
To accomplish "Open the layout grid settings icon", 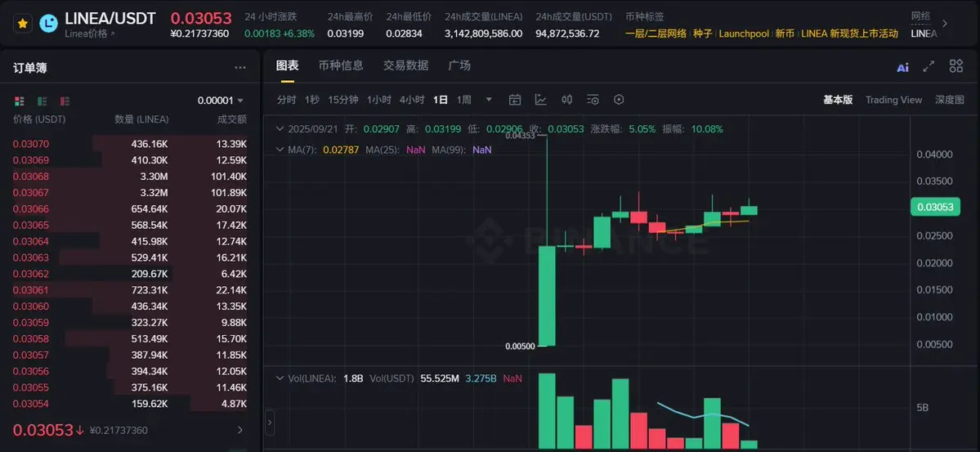I will [955, 66].
